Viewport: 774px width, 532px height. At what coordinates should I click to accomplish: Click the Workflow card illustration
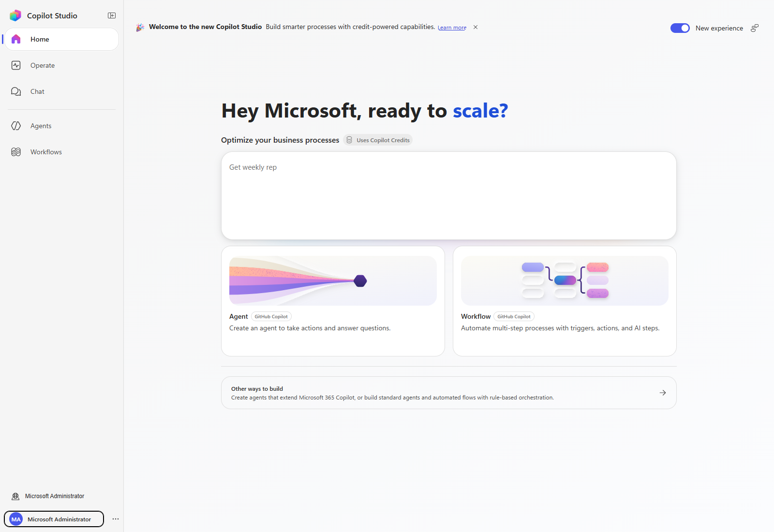tap(565, 281)
